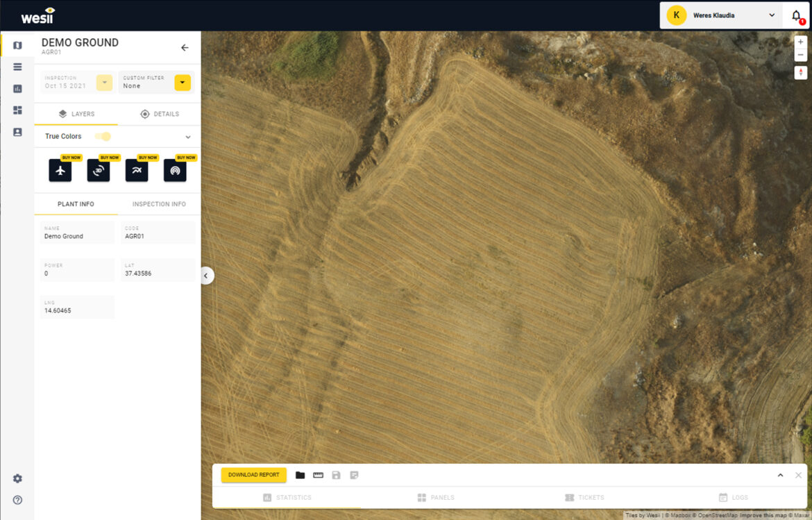Click the Download Report button
Image resolution: width=812 pixels, height=520 pixels.
[x=253, y=476]
